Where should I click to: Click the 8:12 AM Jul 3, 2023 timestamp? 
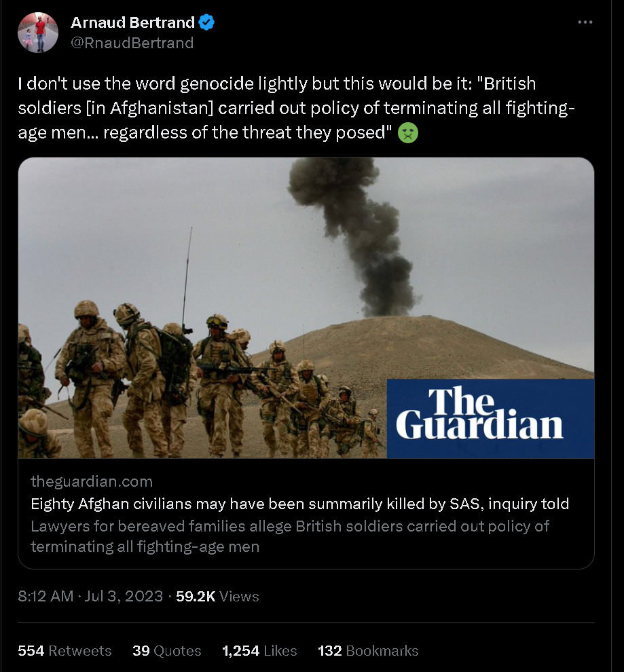point(90,596)
